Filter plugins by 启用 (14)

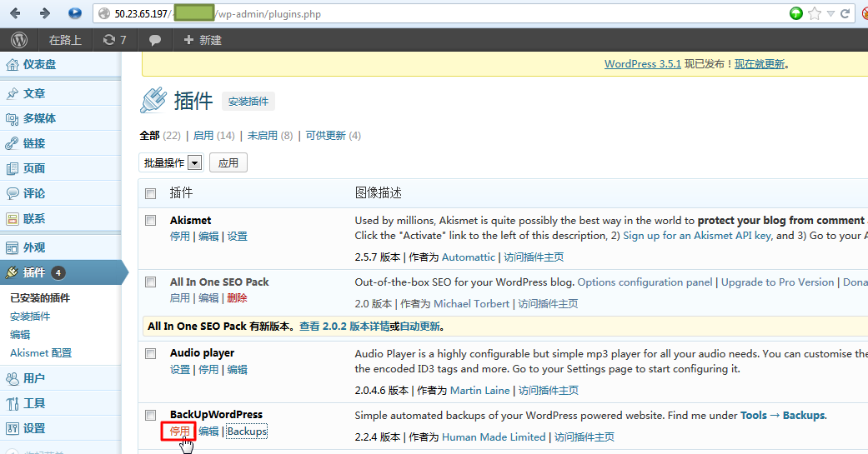point(213,136)
